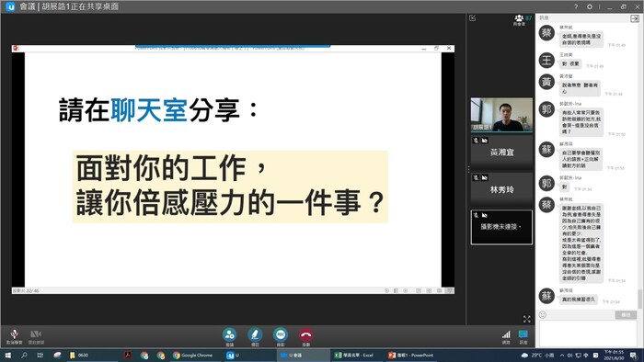Screen dimensions: 644x362
Task: Click the send message button in chat
Action: (x=626, y=315)
